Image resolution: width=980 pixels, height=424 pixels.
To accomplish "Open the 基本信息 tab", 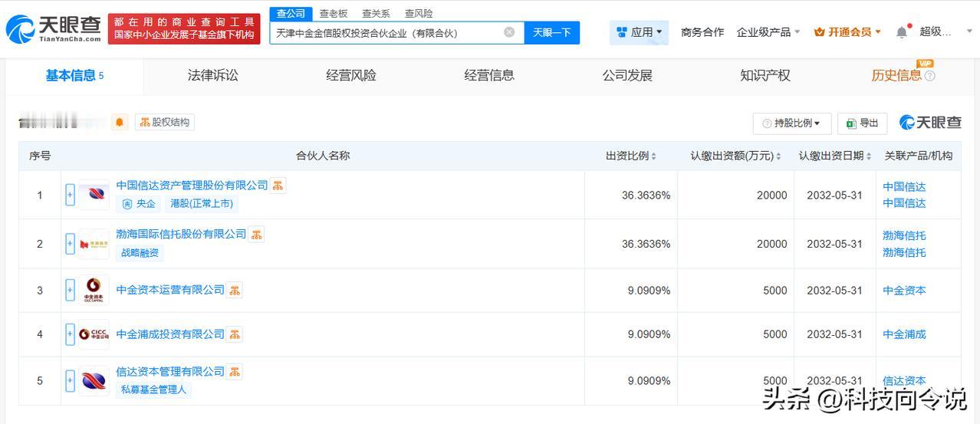I will click(74, 75).
